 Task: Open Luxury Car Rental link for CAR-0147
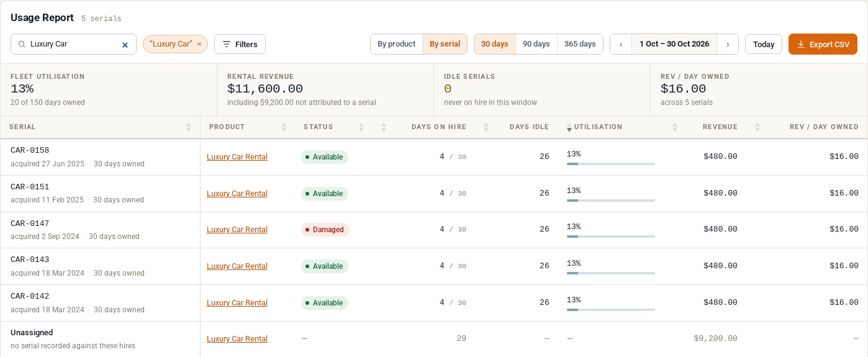[x=237, y=230]
